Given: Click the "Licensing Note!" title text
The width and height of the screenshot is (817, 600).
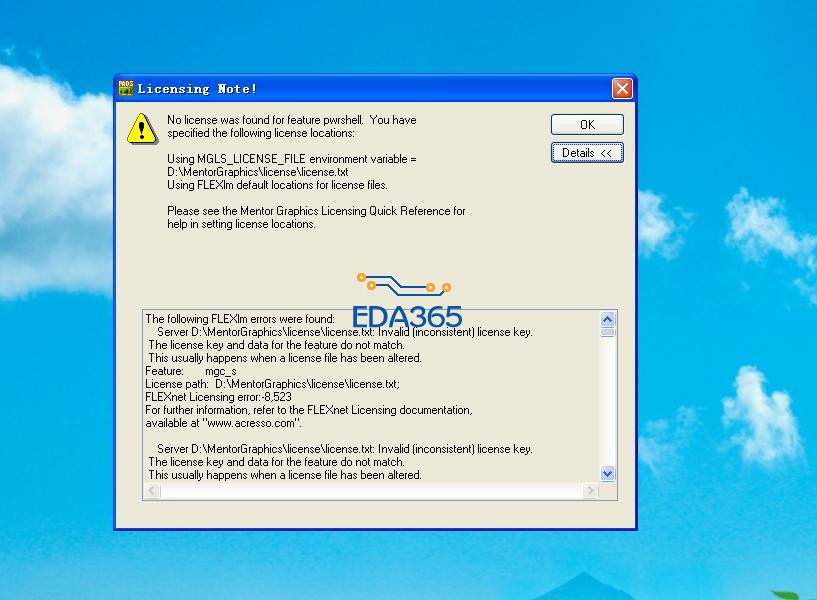Looking at the screenshot, I should point(197,89).
